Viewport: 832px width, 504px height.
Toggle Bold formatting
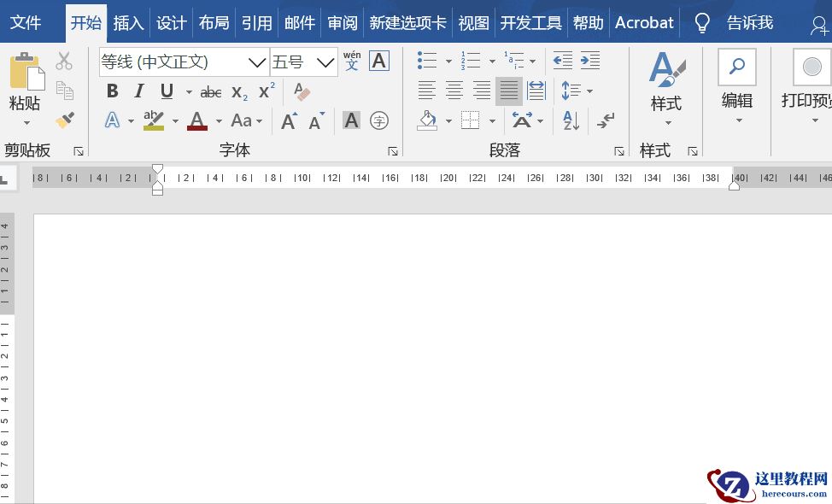point(112,91)
